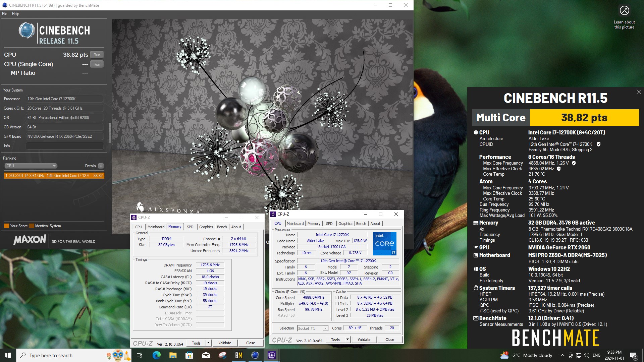Open SPD tab in Memory CPU-Z window

click(190, 227)
